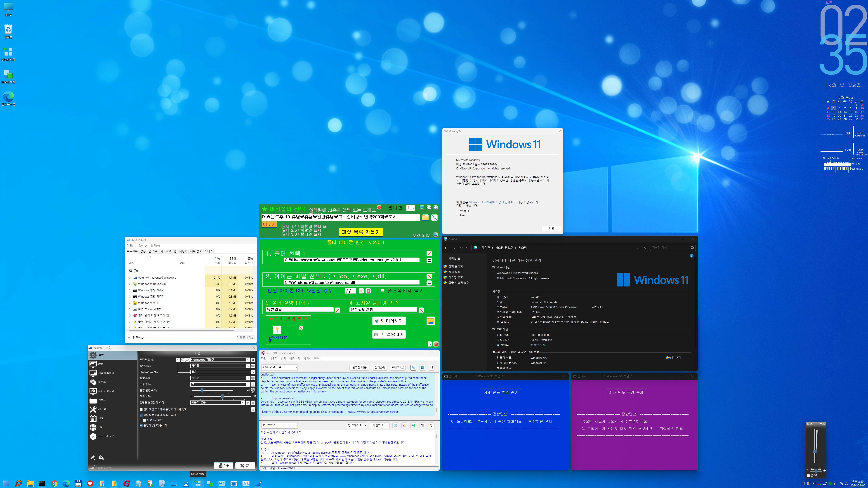The image size is (868, 488).
Task: Open 조절 방식 dropdown showing 선
Action: click(220, 384)
